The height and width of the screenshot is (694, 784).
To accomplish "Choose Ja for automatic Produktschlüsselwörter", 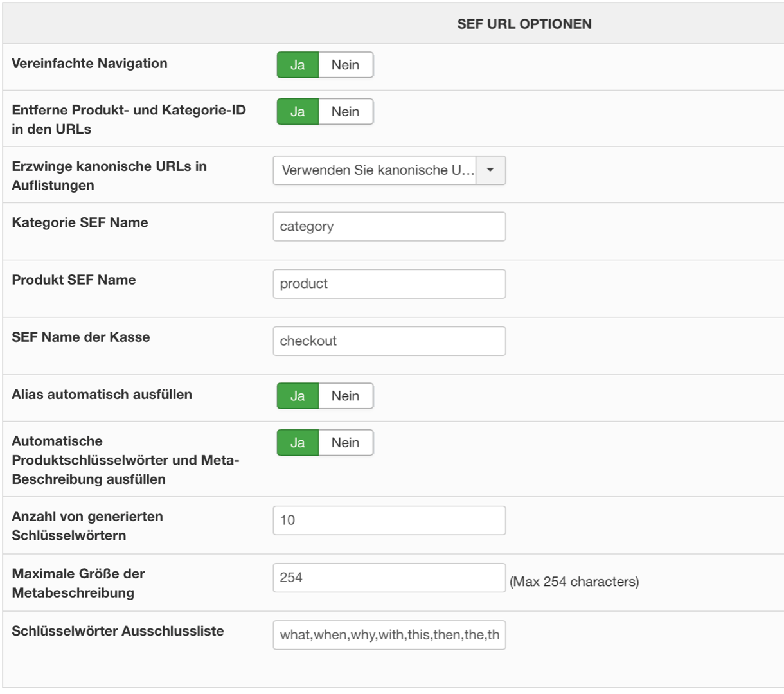I will click(298, 443).
